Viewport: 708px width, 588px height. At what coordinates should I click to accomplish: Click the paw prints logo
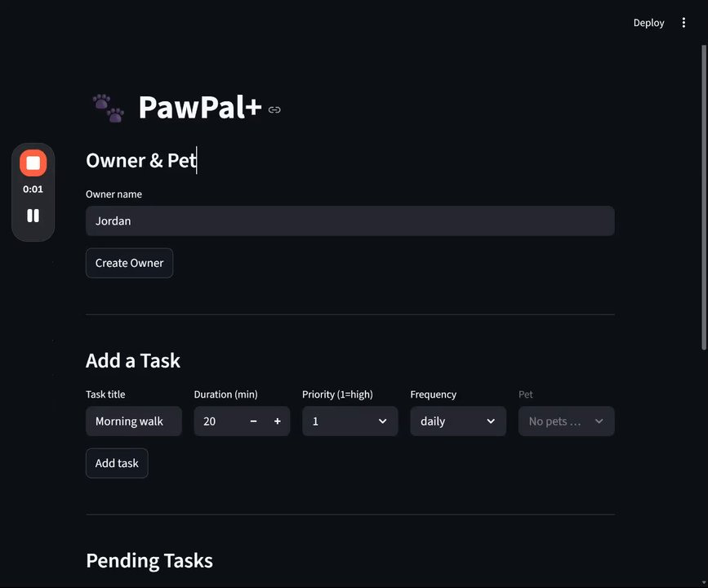108,108
